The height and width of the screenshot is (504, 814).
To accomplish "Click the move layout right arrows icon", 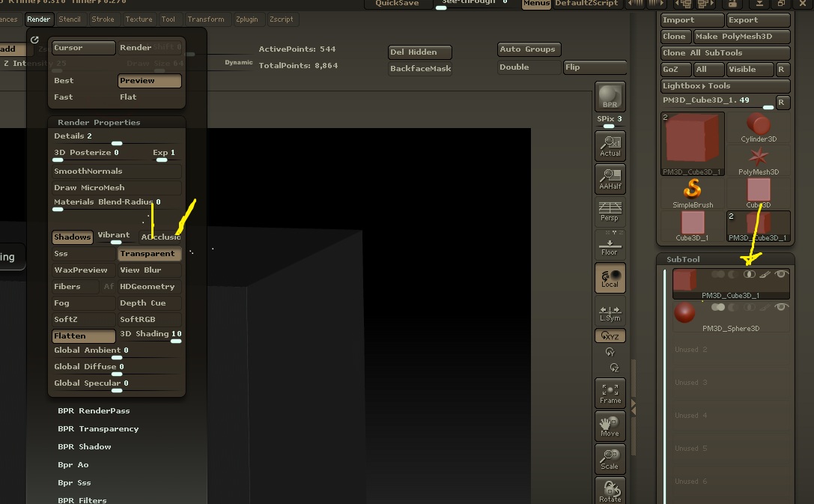I will pos(705,4).
